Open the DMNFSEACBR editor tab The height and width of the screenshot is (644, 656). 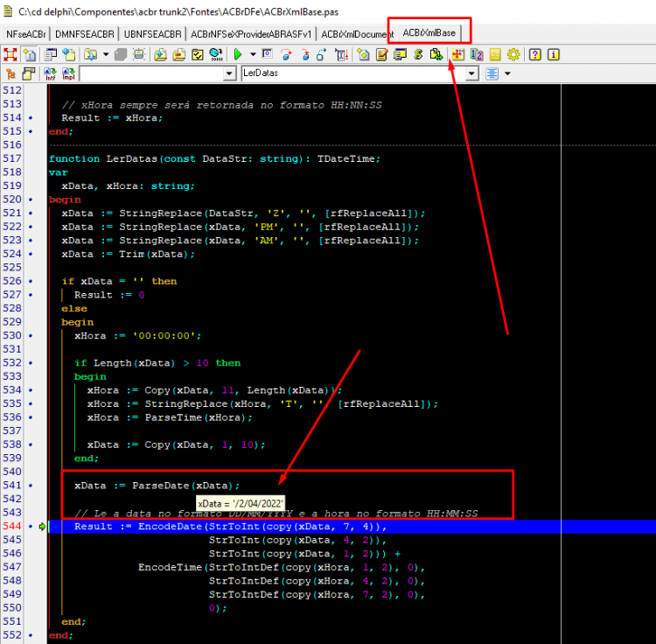(x=85, y=34)
